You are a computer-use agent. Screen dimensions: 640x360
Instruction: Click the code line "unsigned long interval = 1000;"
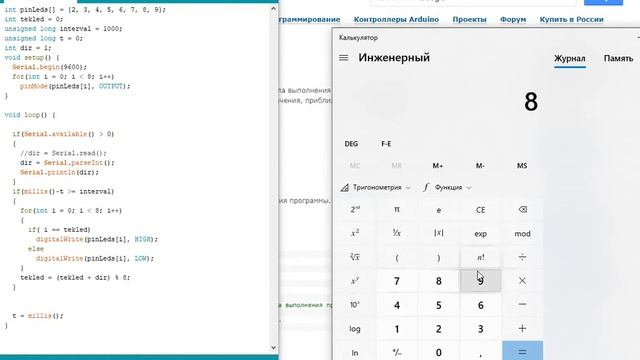point(63,29)
